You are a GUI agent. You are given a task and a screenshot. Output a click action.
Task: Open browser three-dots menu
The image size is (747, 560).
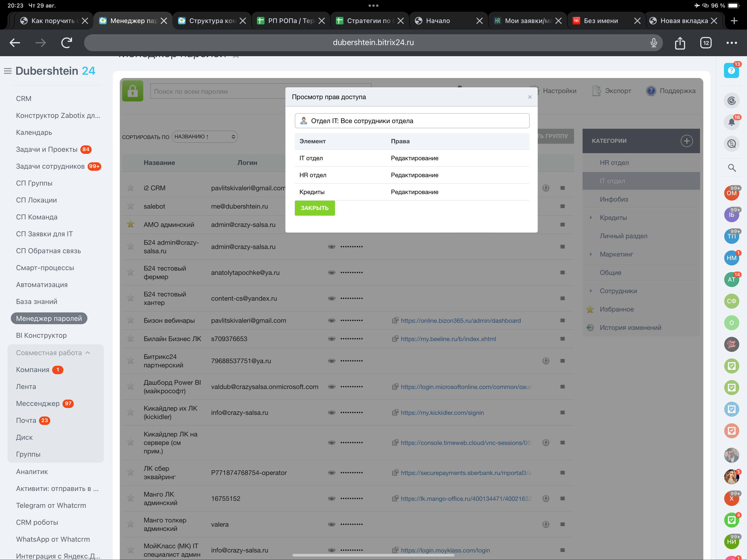pos(732,43)
